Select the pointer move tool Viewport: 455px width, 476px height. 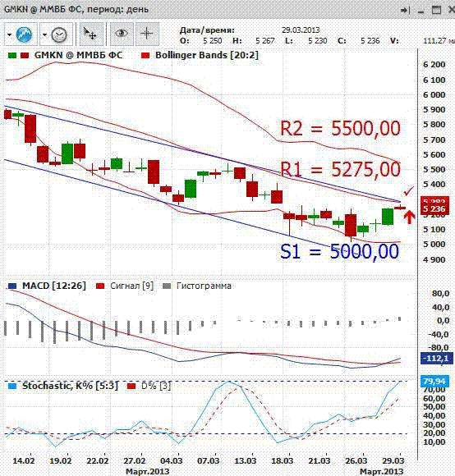[x=90, y=34]
